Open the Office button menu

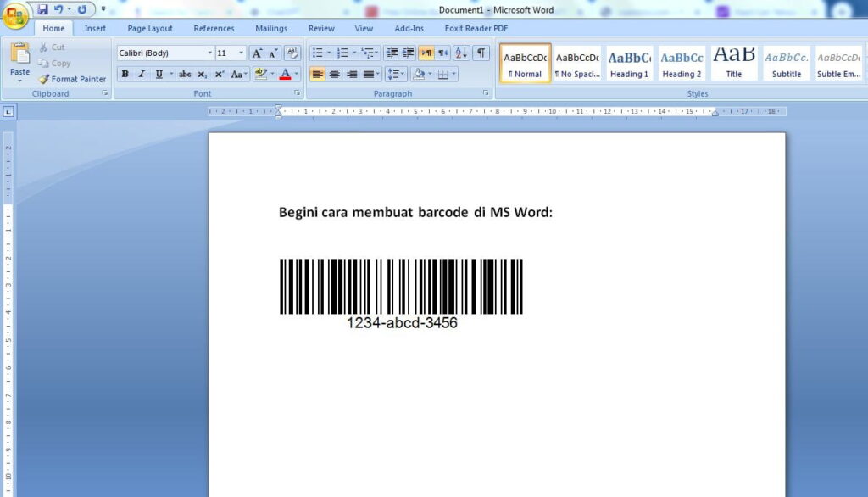(x=15, y=15)
